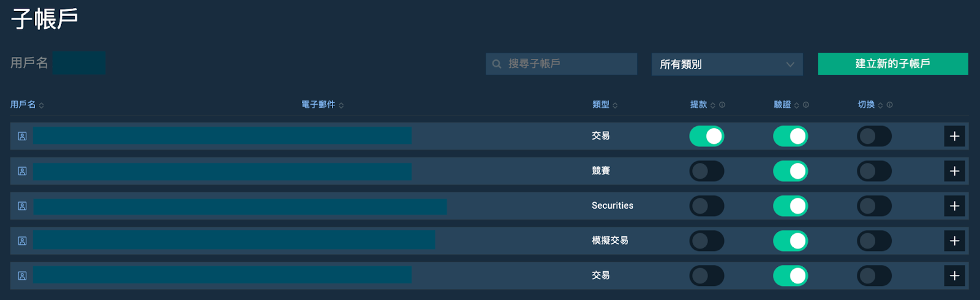The height and width of the screenshot is (300, 980).
Task: Click the 建立新的子帳戶 button
Action: pyautogui.click(x=893, y=64)
